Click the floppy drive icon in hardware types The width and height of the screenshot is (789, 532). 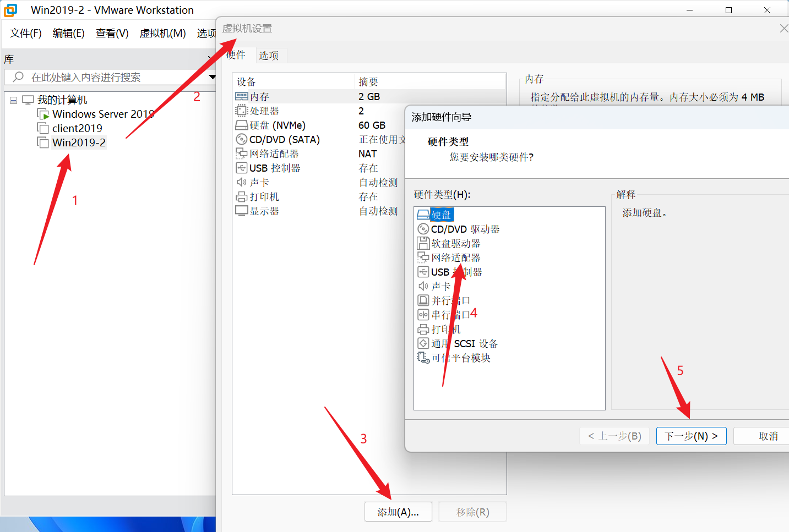click(x=423, y=243)
